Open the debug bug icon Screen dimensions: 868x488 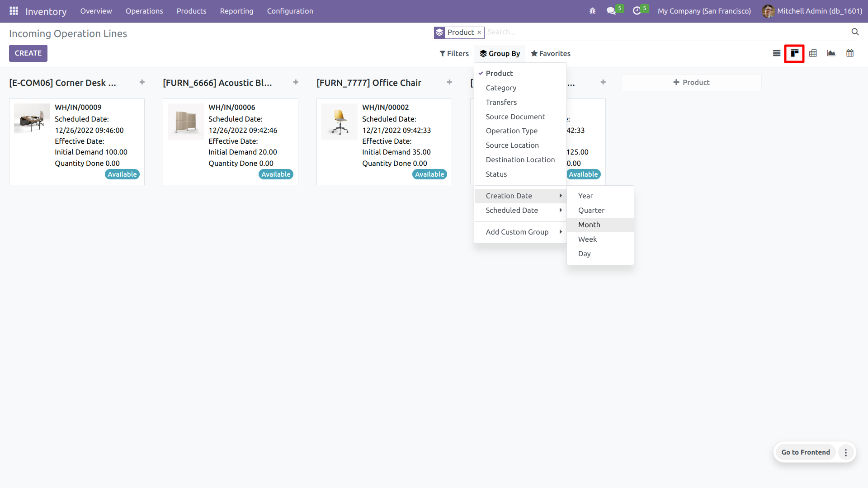tap(592, 11)
